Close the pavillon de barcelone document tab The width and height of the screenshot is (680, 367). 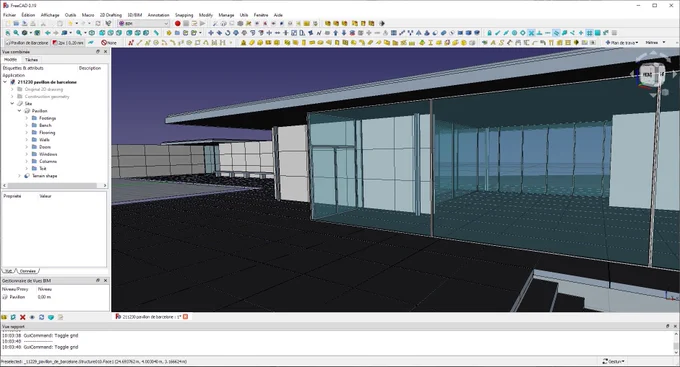186,317
